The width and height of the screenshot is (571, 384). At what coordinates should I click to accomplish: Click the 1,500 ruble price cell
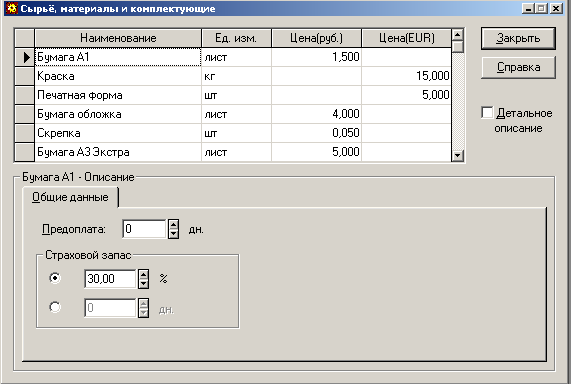(316, 57)
